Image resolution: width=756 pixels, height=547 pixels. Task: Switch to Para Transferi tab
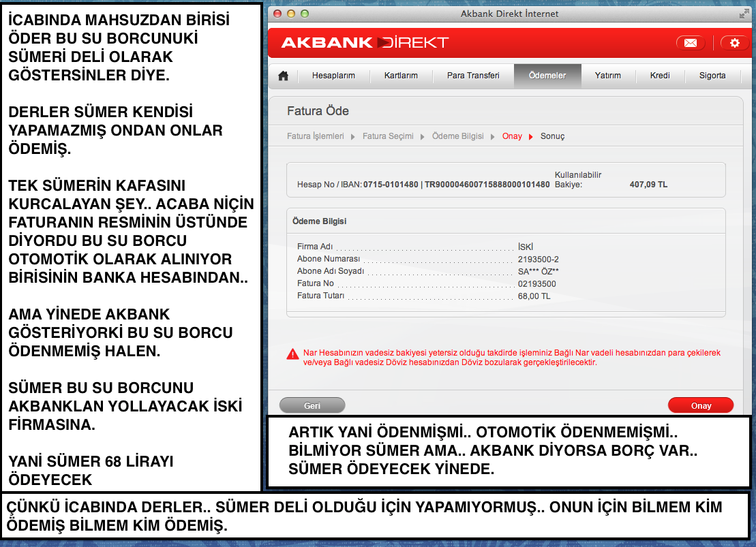pos(473,76)
